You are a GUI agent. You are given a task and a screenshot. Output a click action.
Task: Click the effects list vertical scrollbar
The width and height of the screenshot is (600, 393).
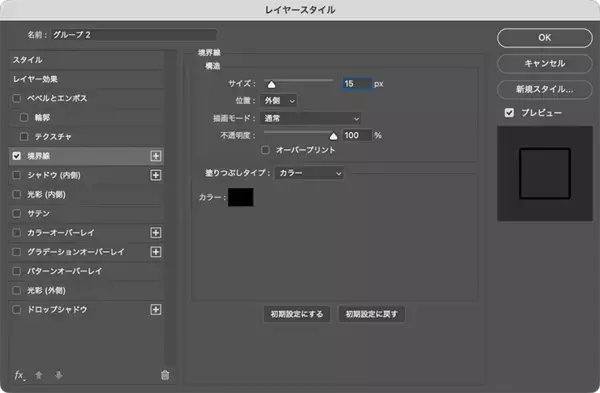point(171,207)
